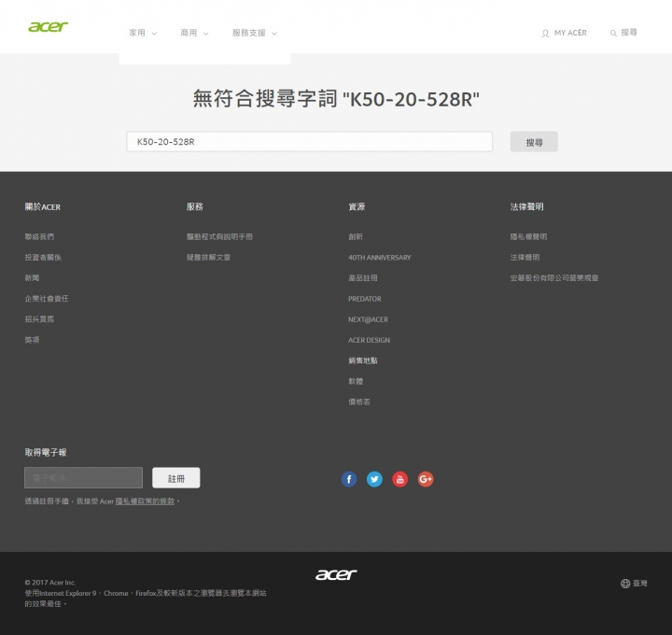672x635 pixels.
Task: Expand the 家用 navigation dropdown
Action: [x=143, y=33]
